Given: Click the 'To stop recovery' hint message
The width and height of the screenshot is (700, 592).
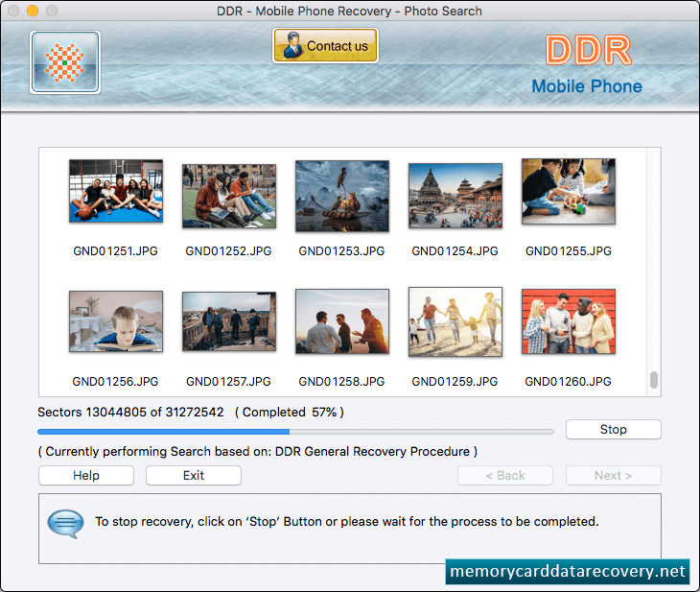Looking at the screenshot, I should point(347,521).
